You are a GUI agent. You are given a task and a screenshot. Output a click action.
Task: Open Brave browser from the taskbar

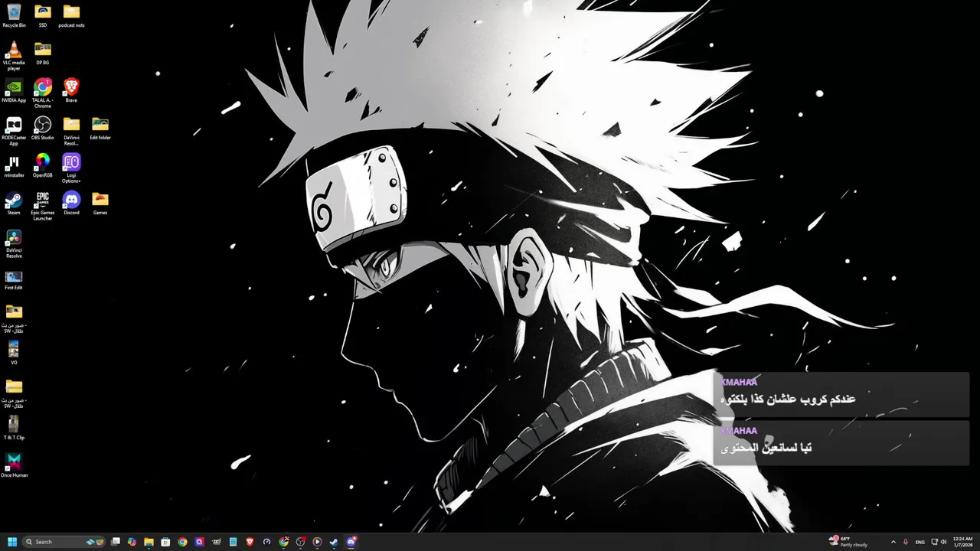click(250, 542)
